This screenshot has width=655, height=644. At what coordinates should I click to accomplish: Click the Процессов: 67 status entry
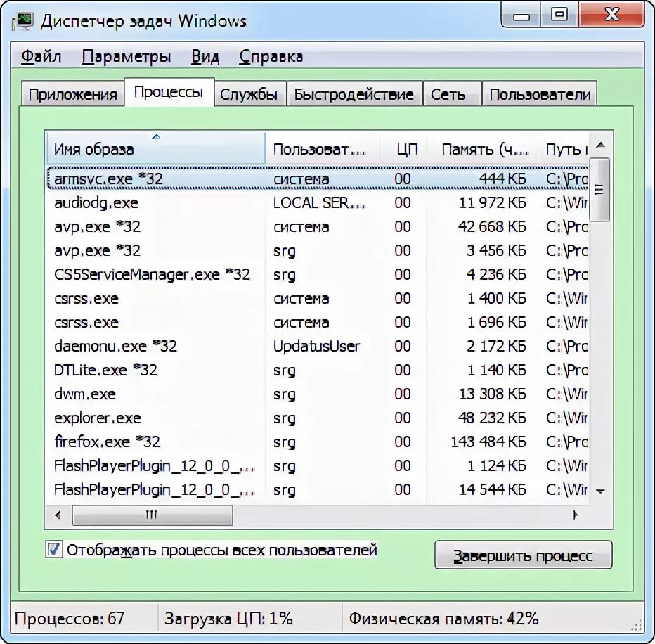point(70,619)
